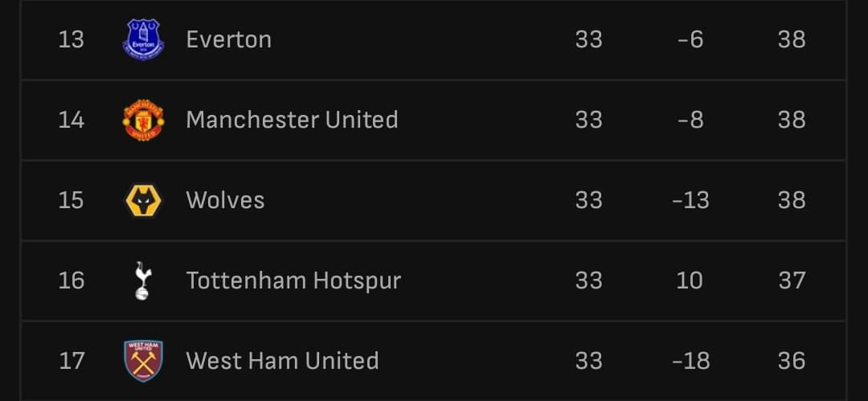
Task: Open the Everton team name link
Action: (x=228, y=39)
